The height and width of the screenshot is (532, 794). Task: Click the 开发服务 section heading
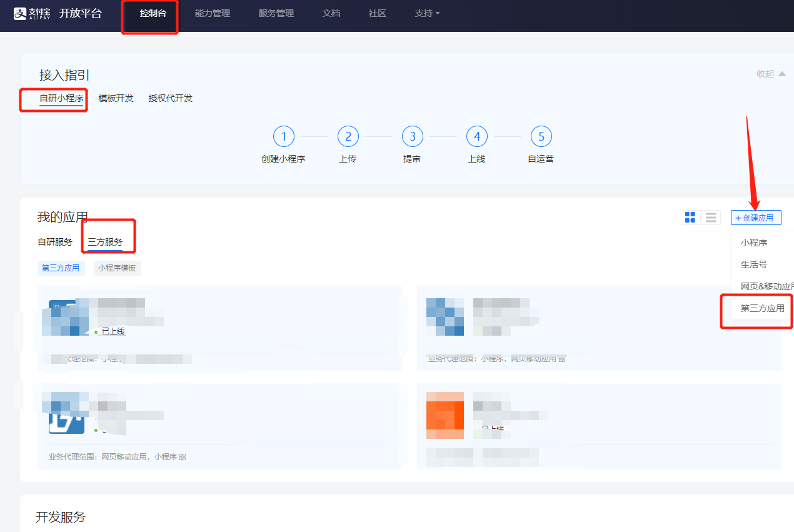61,517
